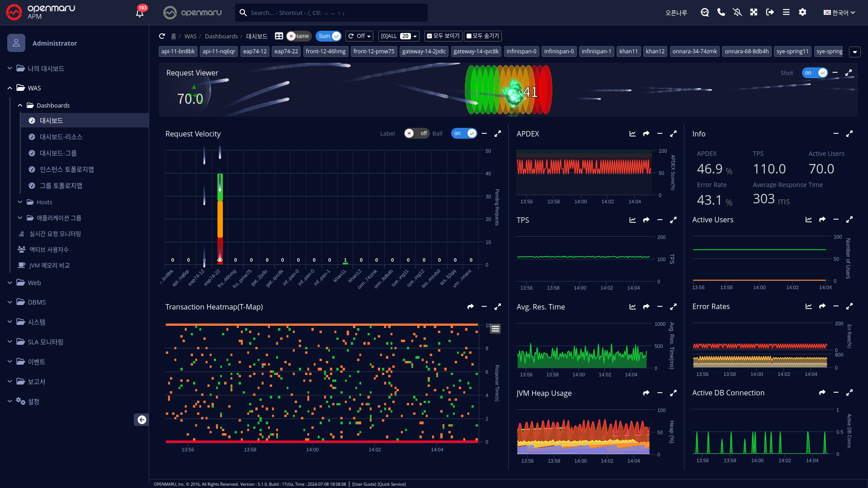Open the notification bell with 103 alerts
868x488 pixels.
click(140, 13)
